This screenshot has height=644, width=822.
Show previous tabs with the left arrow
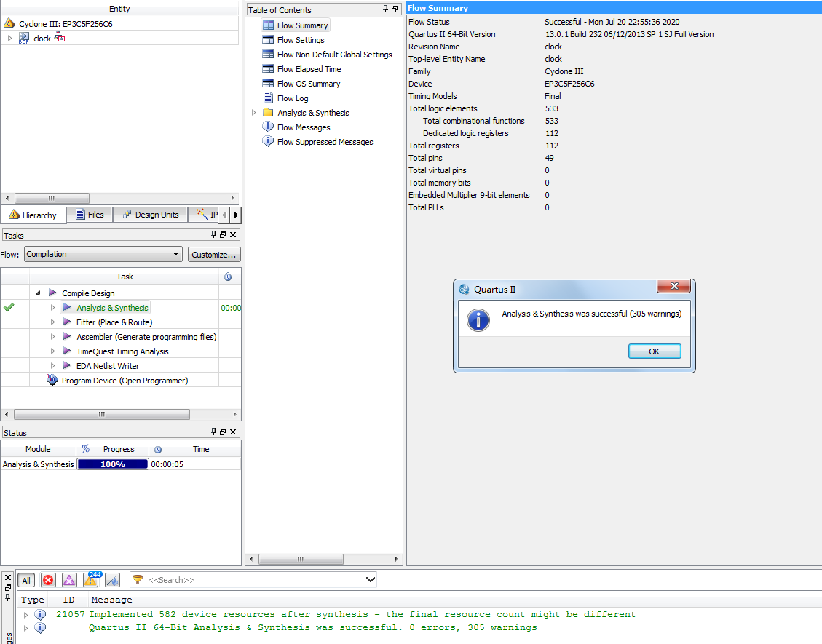click(225, 215)
